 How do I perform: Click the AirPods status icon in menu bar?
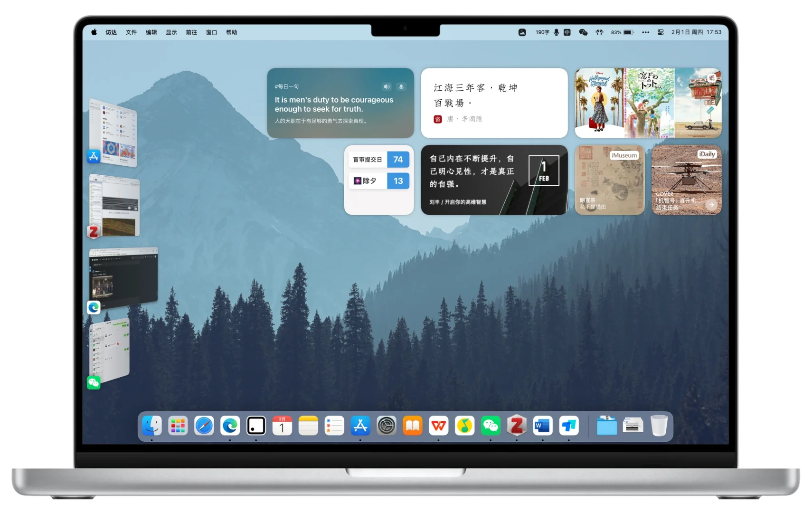(599, 32)
